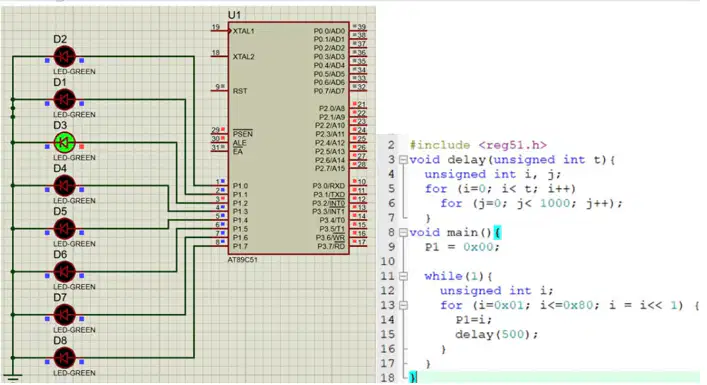This screenshot has height=385, width=707.
Task: Click the XTAL1 pin label
Action: click(243, 31)
